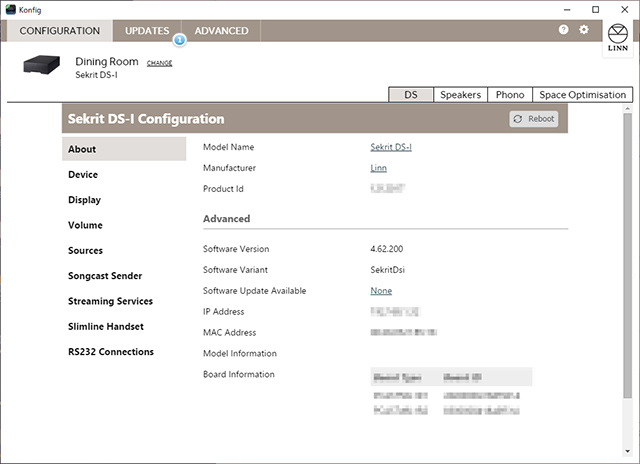Image resolution: width=640 pixels, height=464 pixels.
Task: Maximize the Konfig window
Action: click(596, 9)
